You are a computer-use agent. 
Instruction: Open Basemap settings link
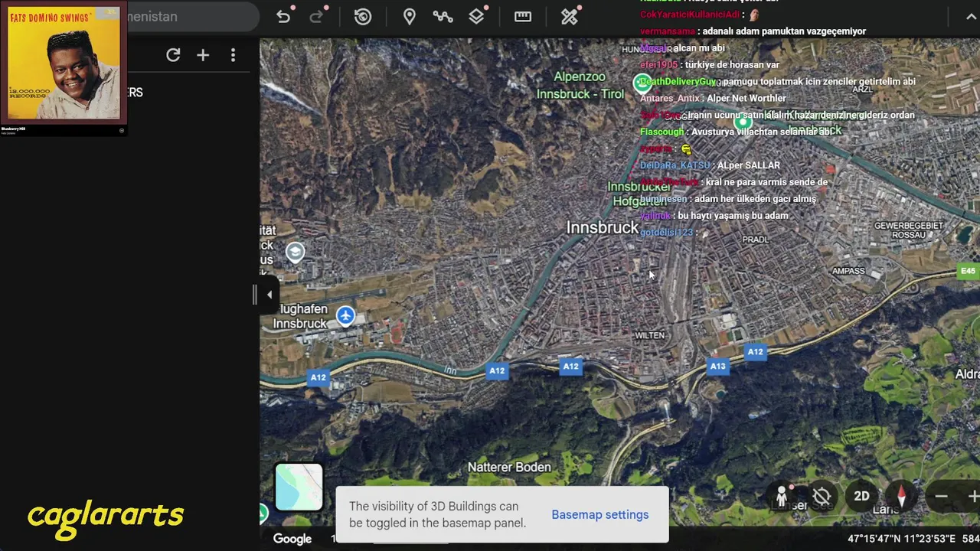(599, 515)
